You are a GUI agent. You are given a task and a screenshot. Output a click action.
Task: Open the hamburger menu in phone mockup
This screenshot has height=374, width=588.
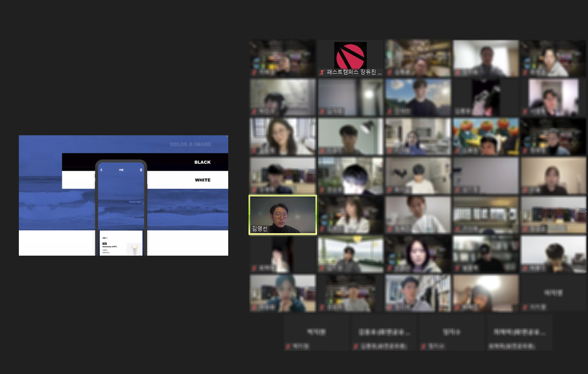141,170
